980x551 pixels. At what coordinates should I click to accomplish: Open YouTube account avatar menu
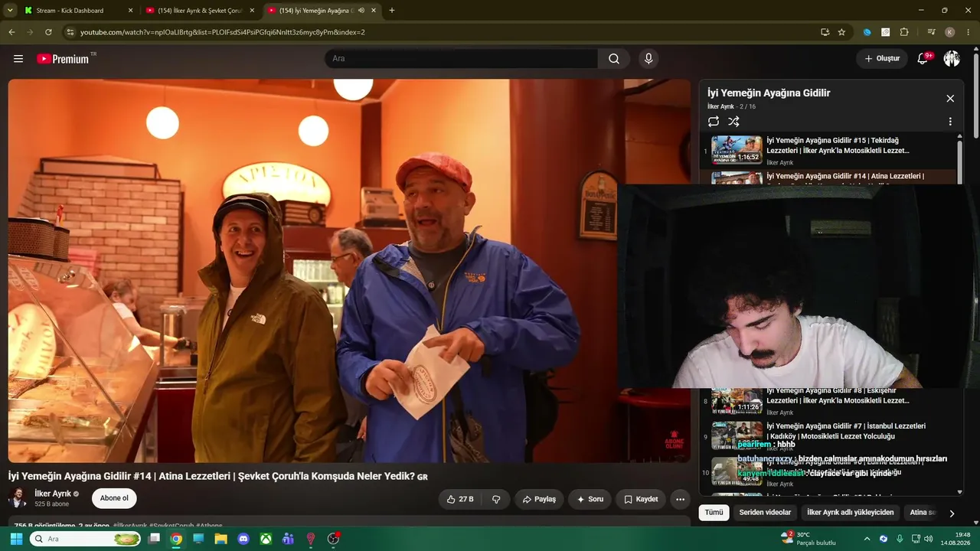[x=952, y=59]
